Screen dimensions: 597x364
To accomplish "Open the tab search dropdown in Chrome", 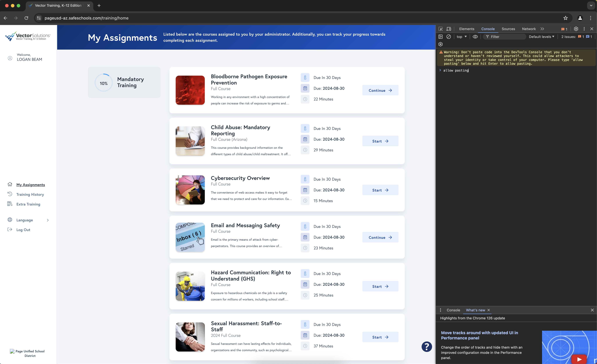I will point(591,6).
